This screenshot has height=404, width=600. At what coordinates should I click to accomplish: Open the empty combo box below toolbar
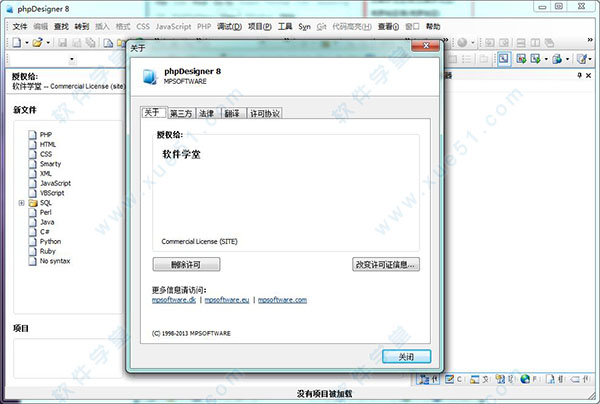72,59
